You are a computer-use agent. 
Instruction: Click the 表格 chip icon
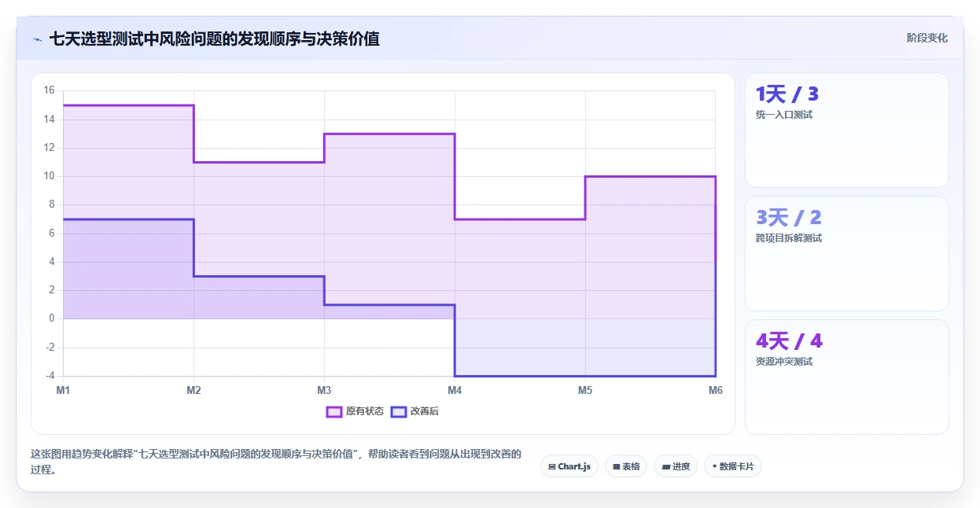[x=617, y=466]
